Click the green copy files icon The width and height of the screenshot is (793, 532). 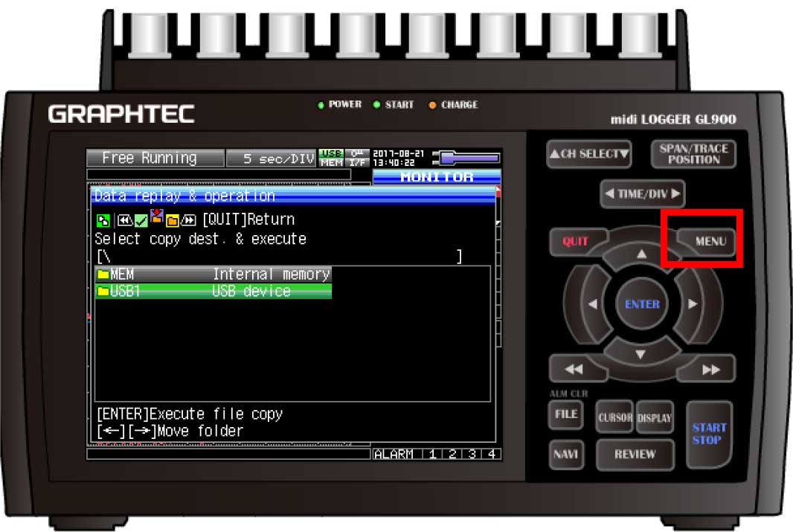point(103,220)
